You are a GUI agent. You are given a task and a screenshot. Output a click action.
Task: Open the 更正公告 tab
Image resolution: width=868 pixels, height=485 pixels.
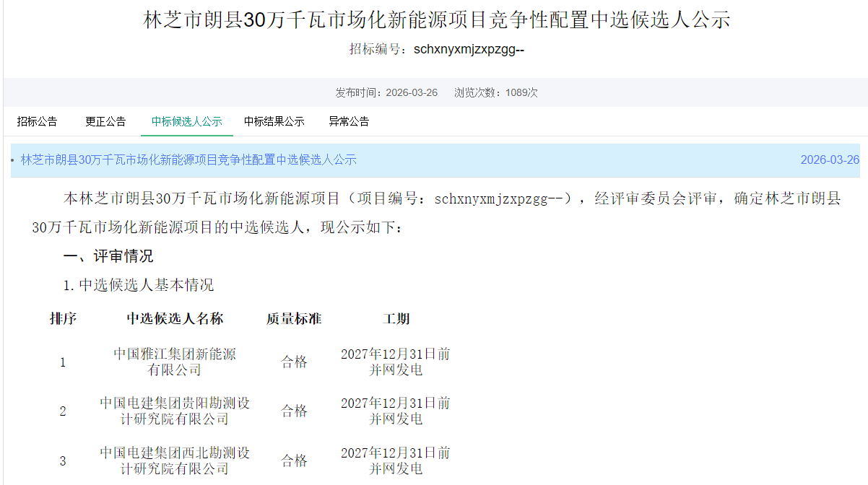[105, 121]
